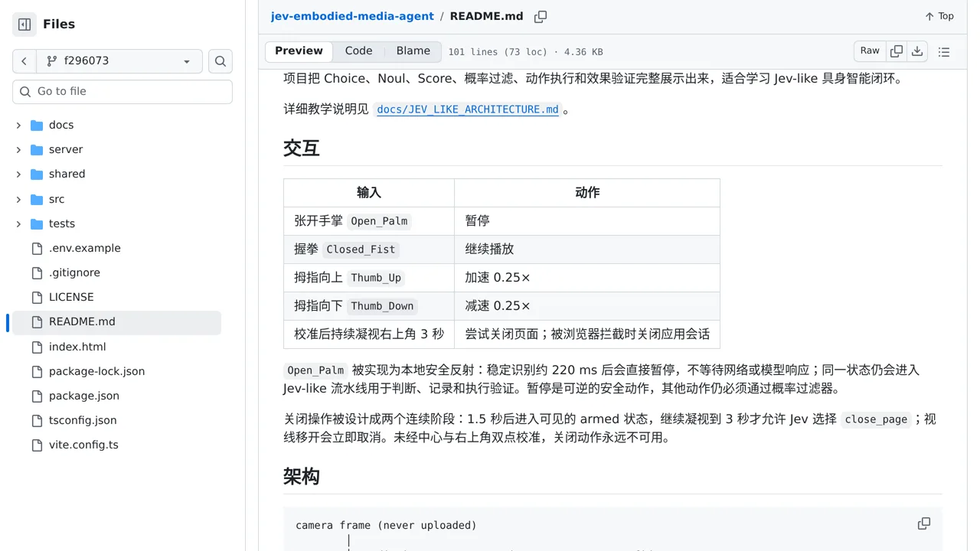Switch to the Blame tab

click(x=413, y=51)
